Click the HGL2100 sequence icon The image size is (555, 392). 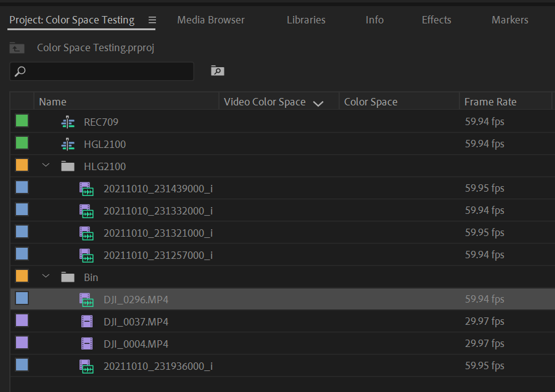tap(68, 144)
